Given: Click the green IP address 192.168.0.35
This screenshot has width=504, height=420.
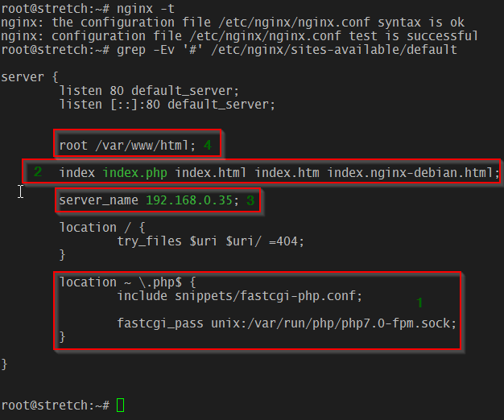Looking at the screenshot, I should click(189, 200).
